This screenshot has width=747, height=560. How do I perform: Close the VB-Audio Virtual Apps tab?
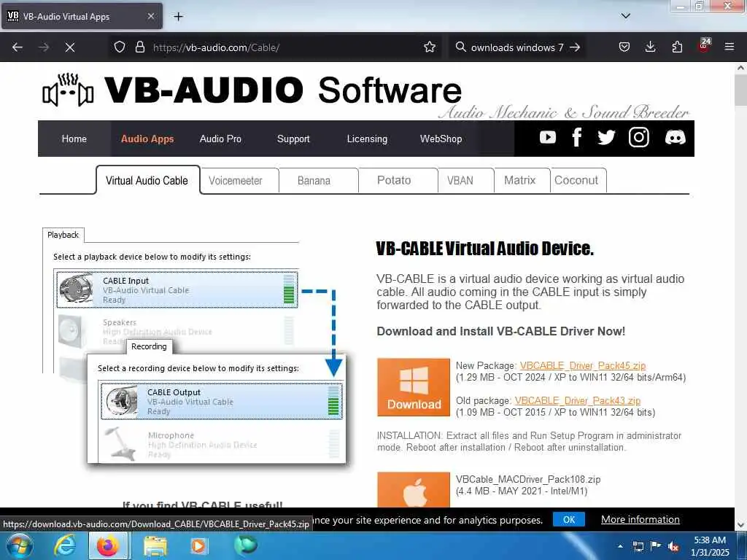click(150, 16)
